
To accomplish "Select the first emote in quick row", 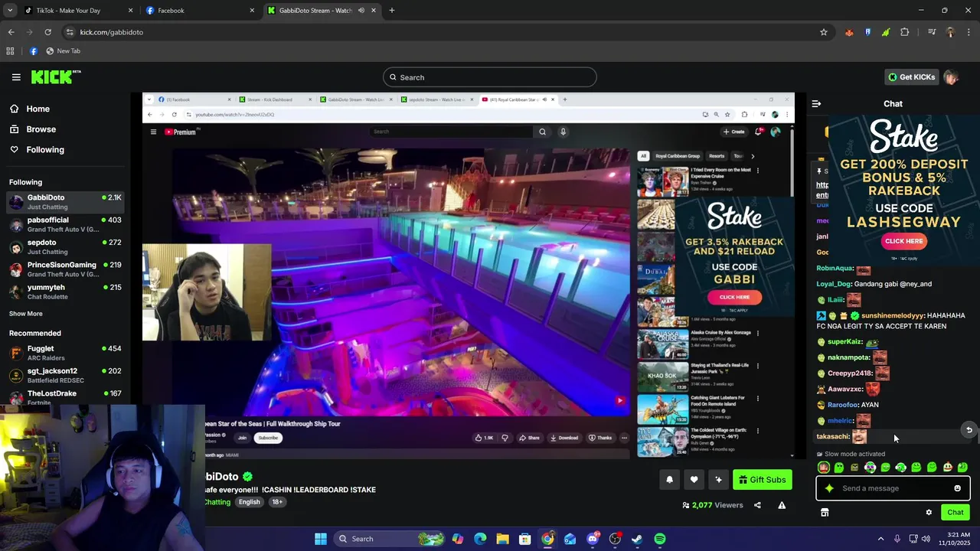I will click(824, 468).
